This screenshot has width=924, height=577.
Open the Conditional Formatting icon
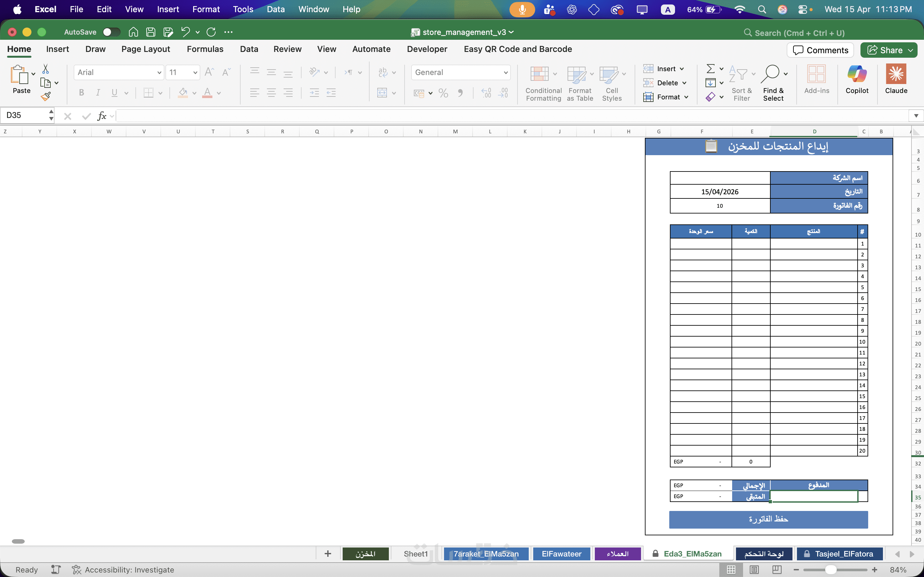coord(540,74)
